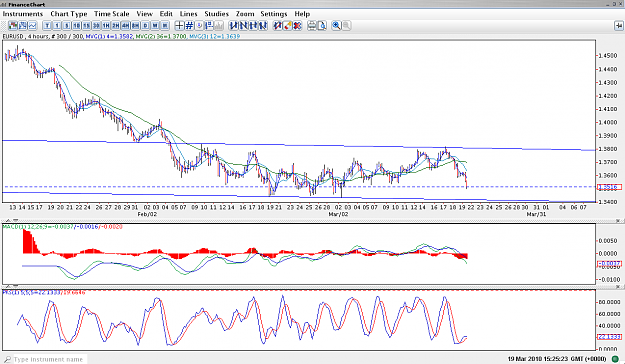Switch to 15 minute time scale
This screenshot has height=364, width=625.
86,26
